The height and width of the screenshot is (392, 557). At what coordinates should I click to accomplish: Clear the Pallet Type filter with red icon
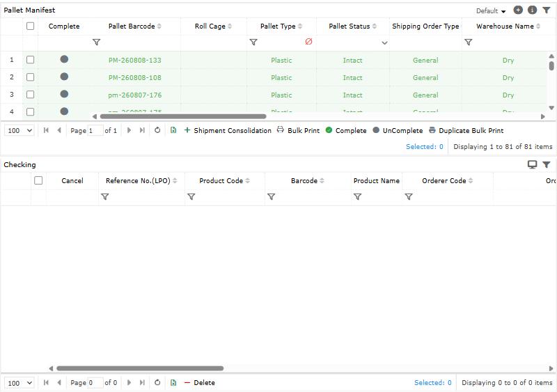[x=308, y=42]
